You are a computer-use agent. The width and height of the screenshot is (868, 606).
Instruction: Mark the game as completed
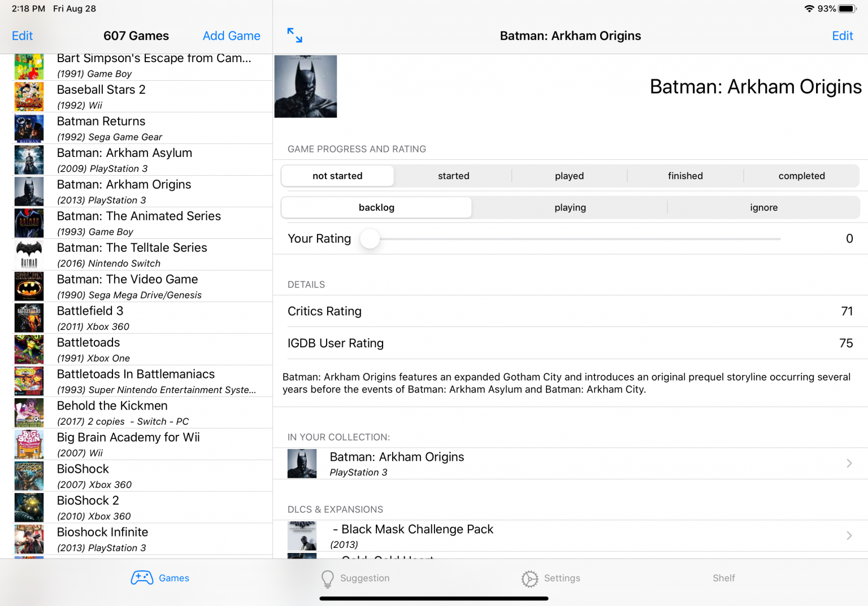click(x=801, y=176)
